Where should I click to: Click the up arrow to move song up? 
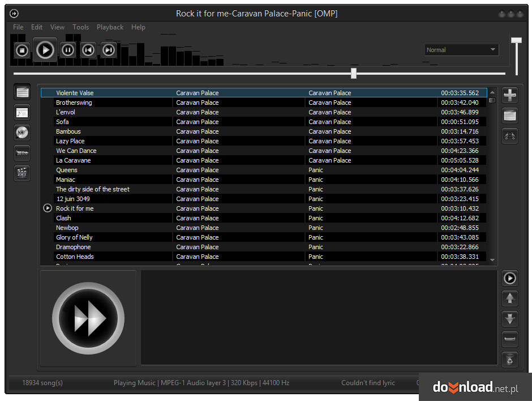click(x=509, y=298)
